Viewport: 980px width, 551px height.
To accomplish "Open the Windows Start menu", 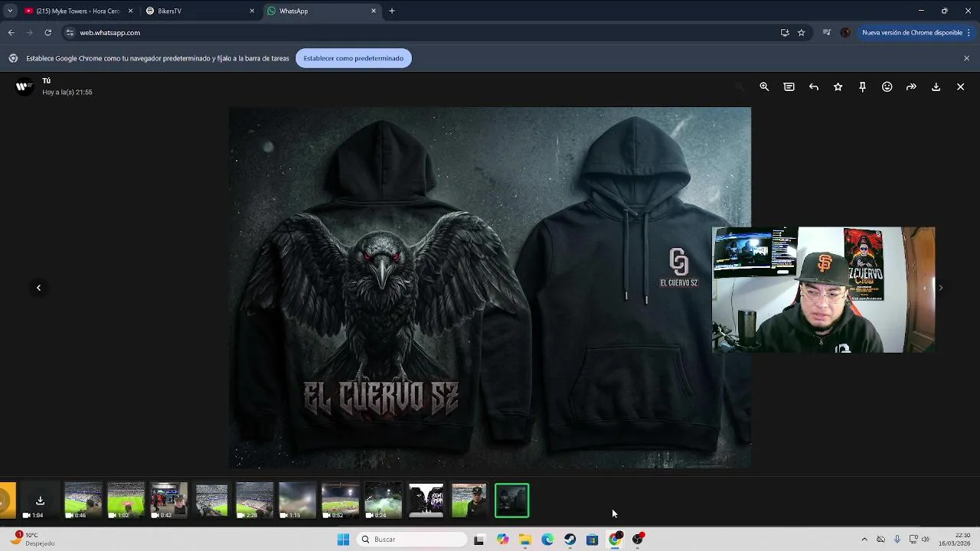I will coord(343,540).
